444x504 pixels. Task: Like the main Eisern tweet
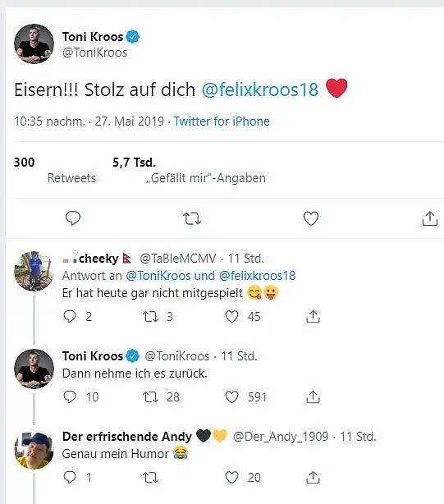point(311,218)
